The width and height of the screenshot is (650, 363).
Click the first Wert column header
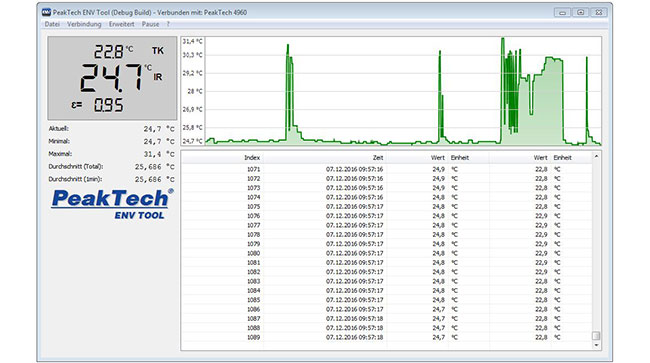pos(417,157)
